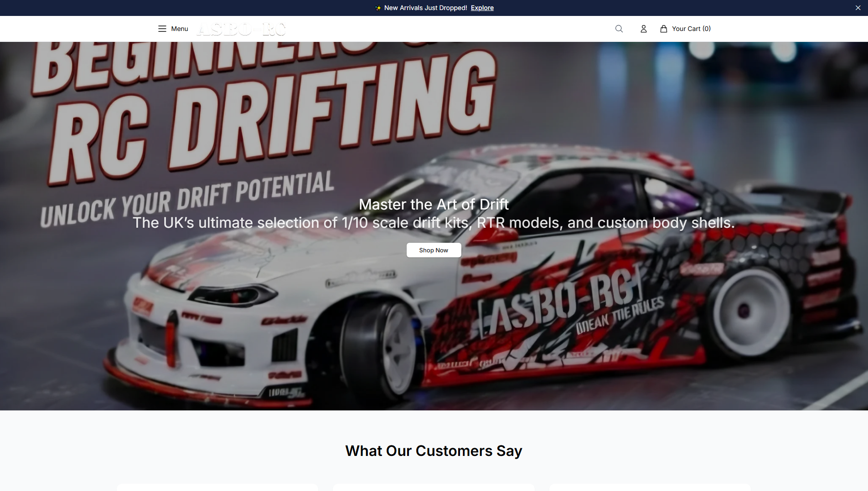Open the account user icon
Viewport: 868px width, 491px height.
(643, 29)
